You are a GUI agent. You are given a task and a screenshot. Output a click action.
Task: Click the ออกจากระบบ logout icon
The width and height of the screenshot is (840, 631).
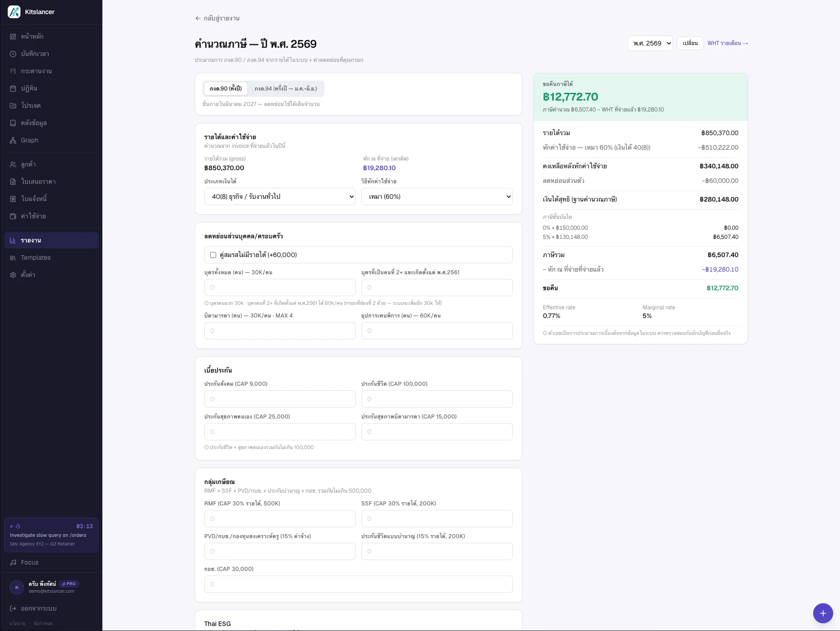point(13,608)
